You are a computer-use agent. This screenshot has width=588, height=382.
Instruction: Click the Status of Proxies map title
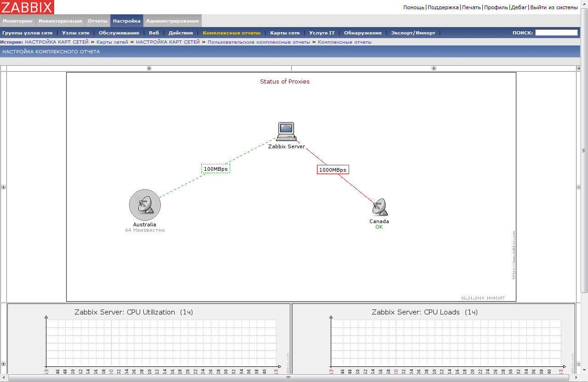285,82
